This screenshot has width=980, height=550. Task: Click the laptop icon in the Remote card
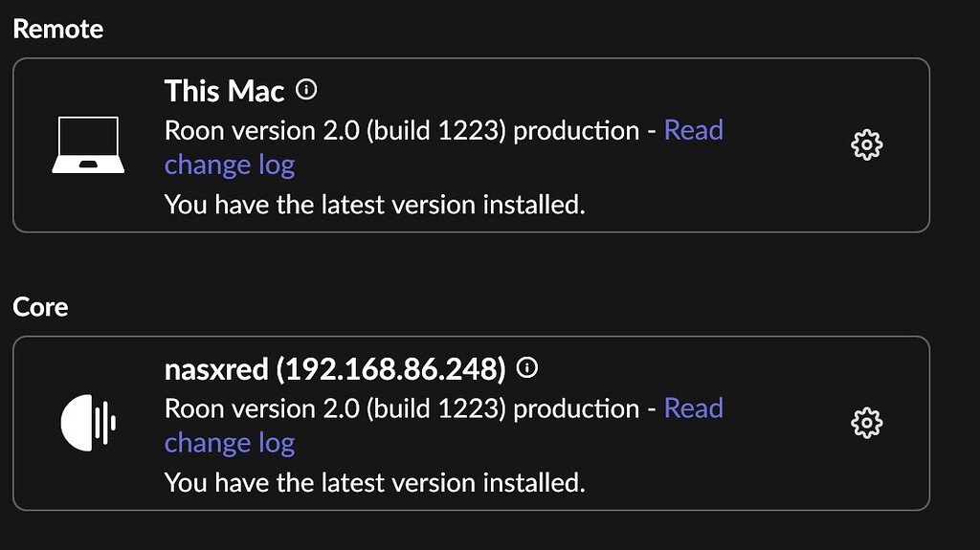tap(88, 145)
